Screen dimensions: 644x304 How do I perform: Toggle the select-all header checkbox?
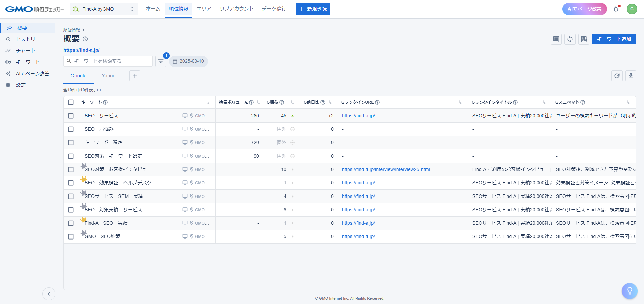pos(71,102)
